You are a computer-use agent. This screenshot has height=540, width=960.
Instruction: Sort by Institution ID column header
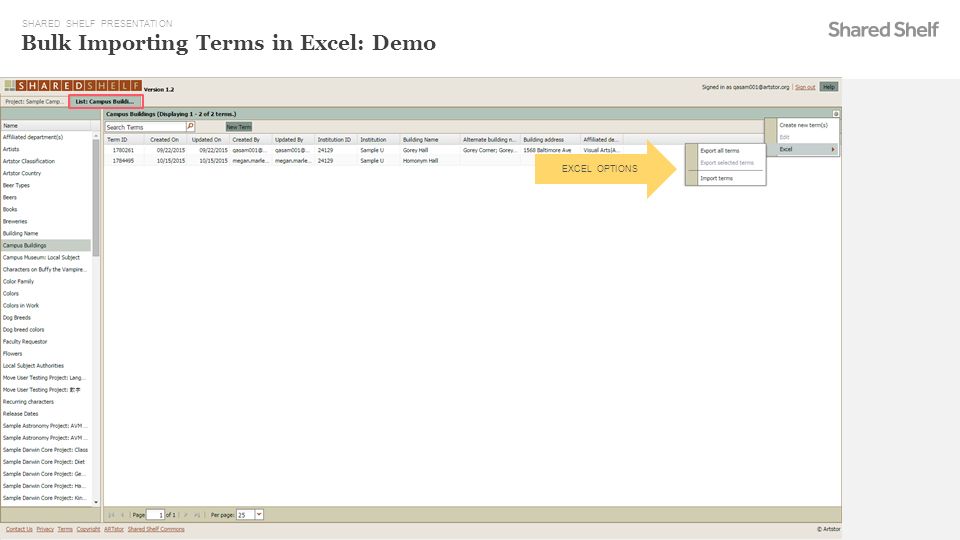click(334, 140)
